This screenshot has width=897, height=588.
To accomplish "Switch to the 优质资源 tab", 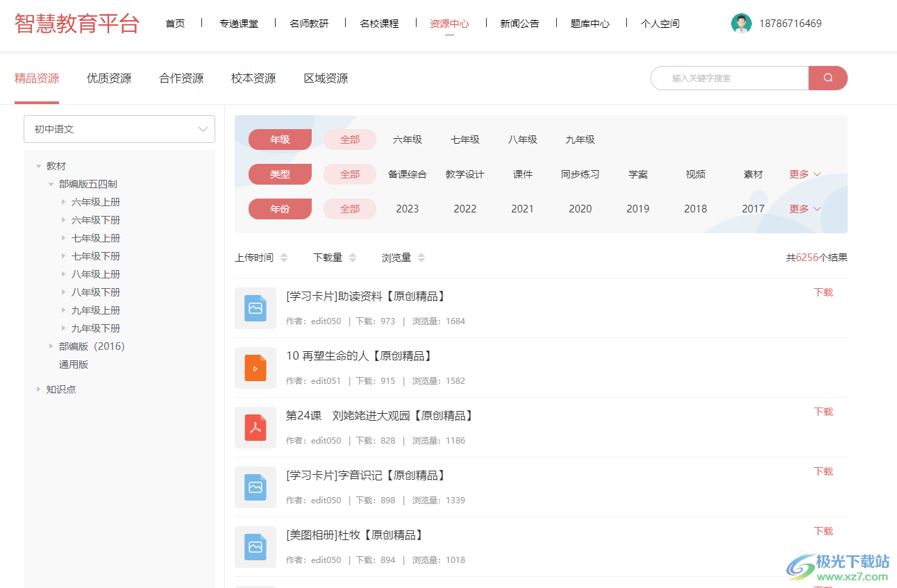I will (x=109, y=78).
